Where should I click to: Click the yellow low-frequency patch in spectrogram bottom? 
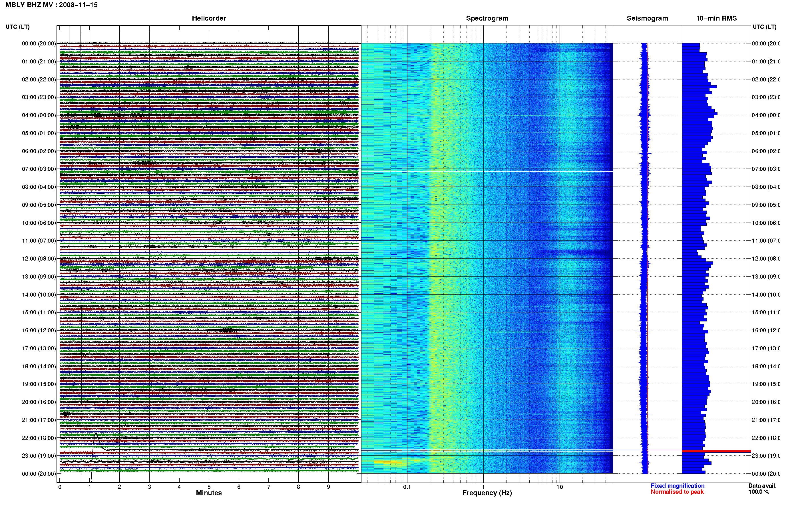(389, 462)
